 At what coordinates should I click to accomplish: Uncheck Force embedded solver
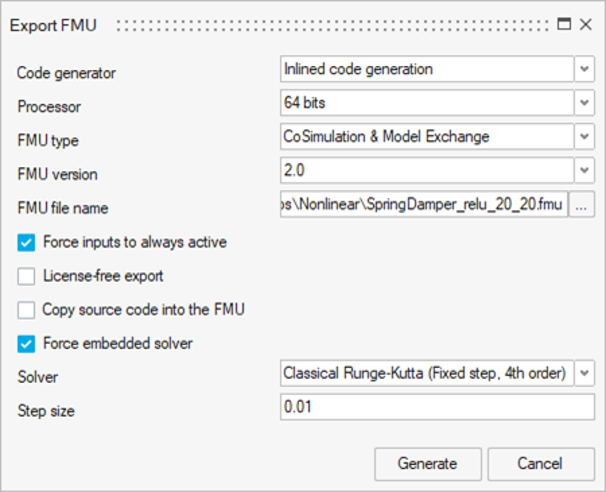pyautogui.click(x=26, y=344)
